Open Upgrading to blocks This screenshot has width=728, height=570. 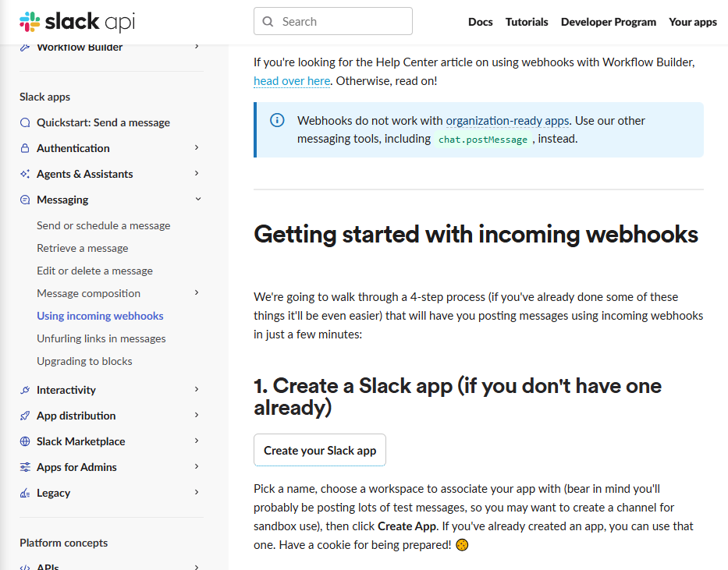[84, 361]
